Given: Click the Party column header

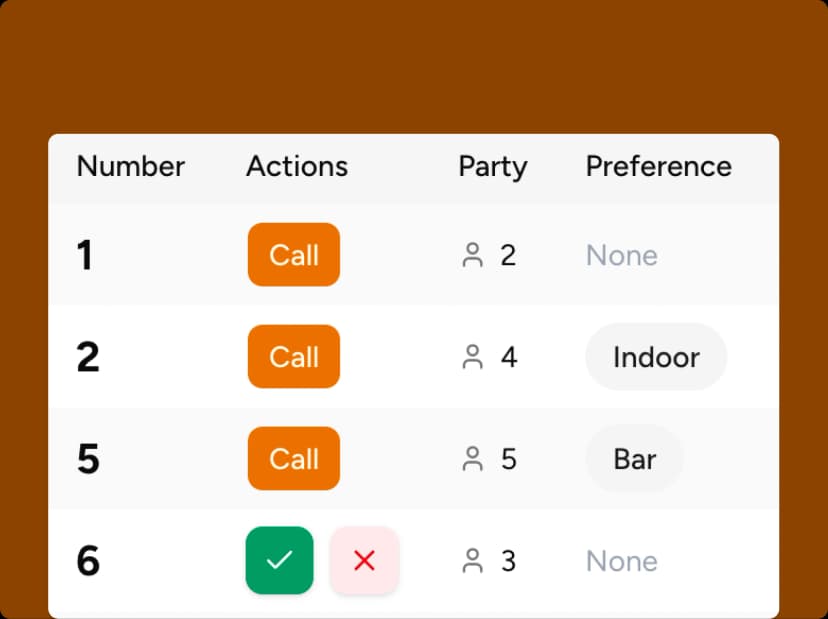Looking at the screenshot, I should coord(492,166).
